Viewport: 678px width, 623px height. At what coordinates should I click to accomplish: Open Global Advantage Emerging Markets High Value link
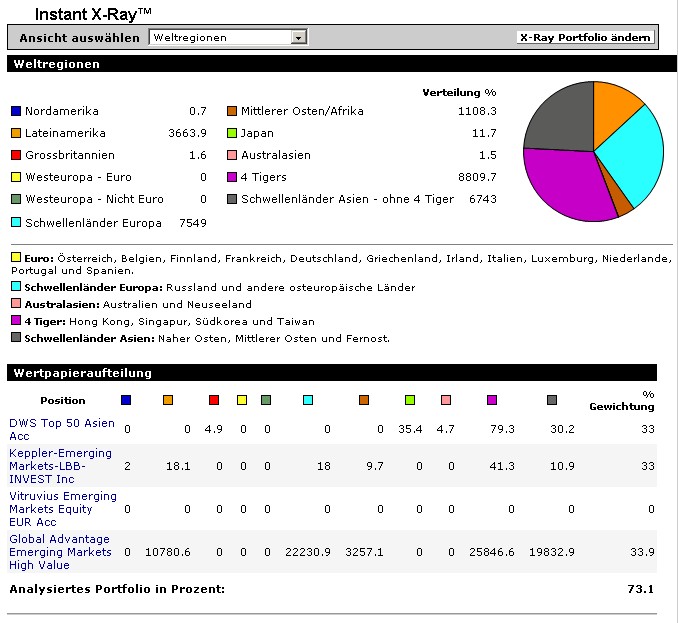coord(60,552)
